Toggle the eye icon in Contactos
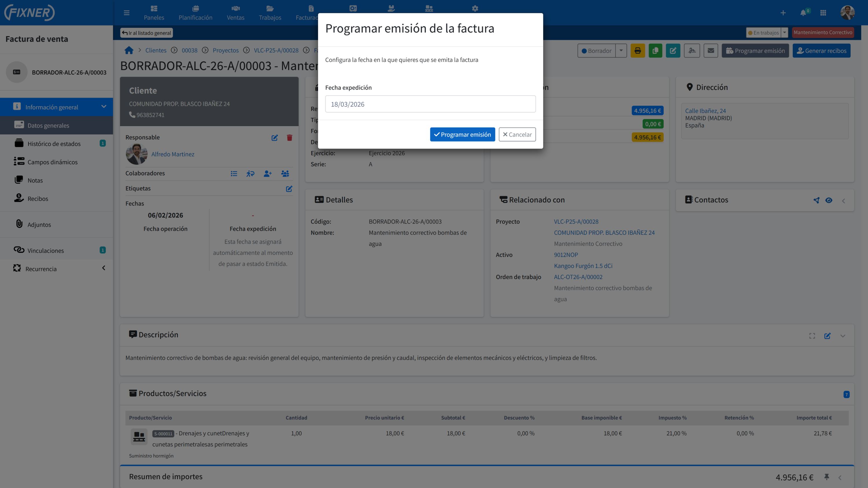The width and height of the screenshot is (868, 488). click(829, 200)
